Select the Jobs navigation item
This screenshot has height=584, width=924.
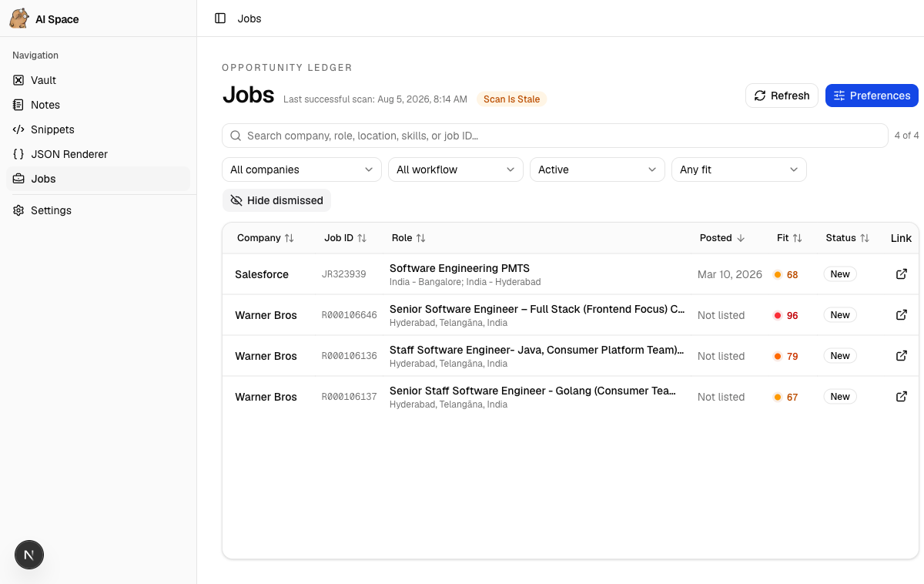[x=98, y=179]
